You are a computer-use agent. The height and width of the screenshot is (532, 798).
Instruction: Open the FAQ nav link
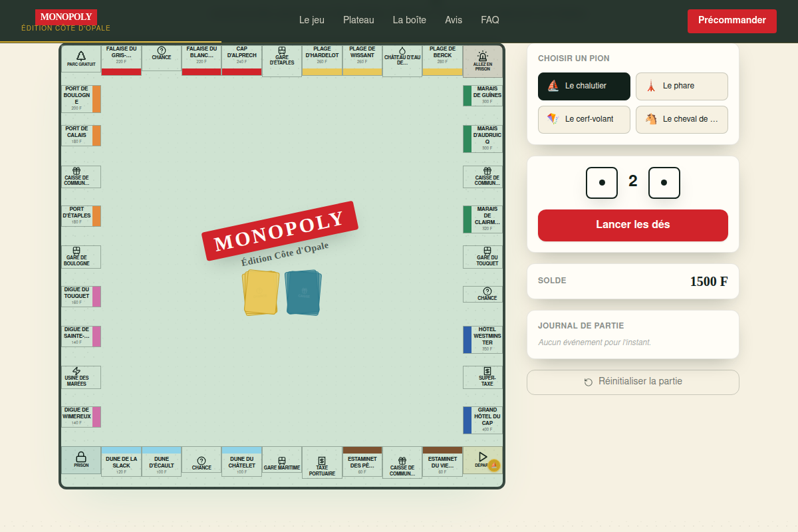[x=490, y=20]
